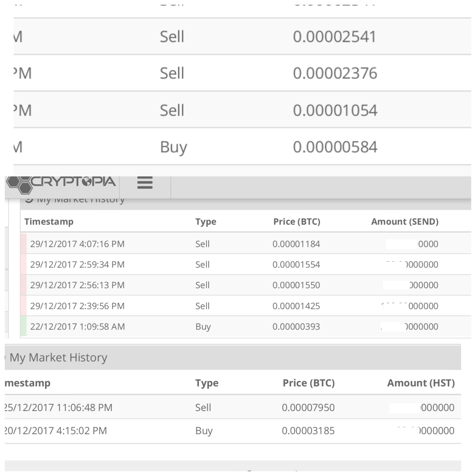Screen dimensions: 476x476
Task: Click the Amount (HST) column header
Action: [421, 383]
